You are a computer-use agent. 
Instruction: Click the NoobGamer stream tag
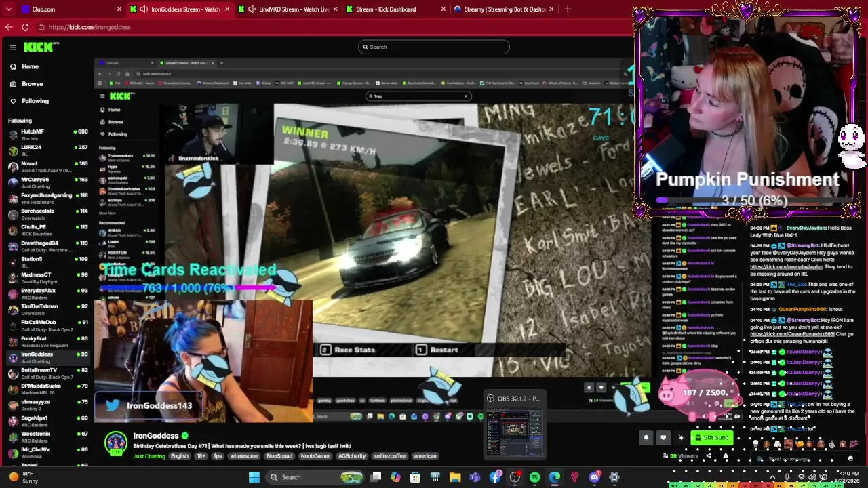[x=315, y=456]
